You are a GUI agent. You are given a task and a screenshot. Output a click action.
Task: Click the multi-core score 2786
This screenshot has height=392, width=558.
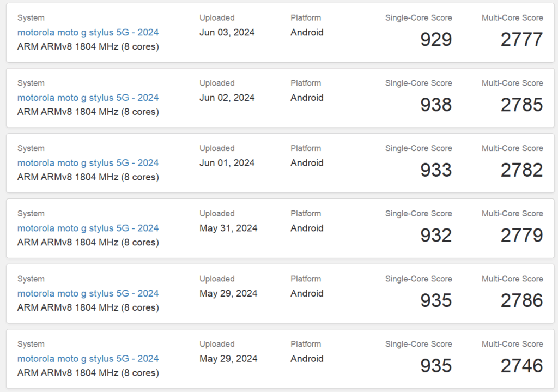[521, 300]
